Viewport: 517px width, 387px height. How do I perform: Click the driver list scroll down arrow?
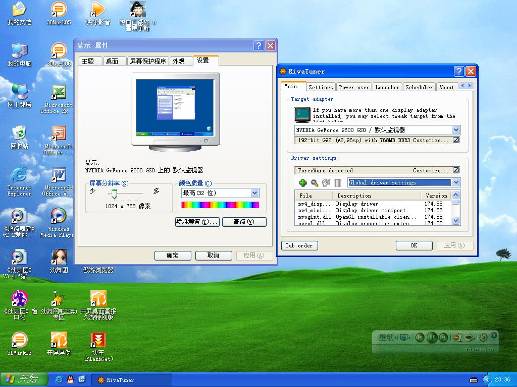click(x=456, y=221)
